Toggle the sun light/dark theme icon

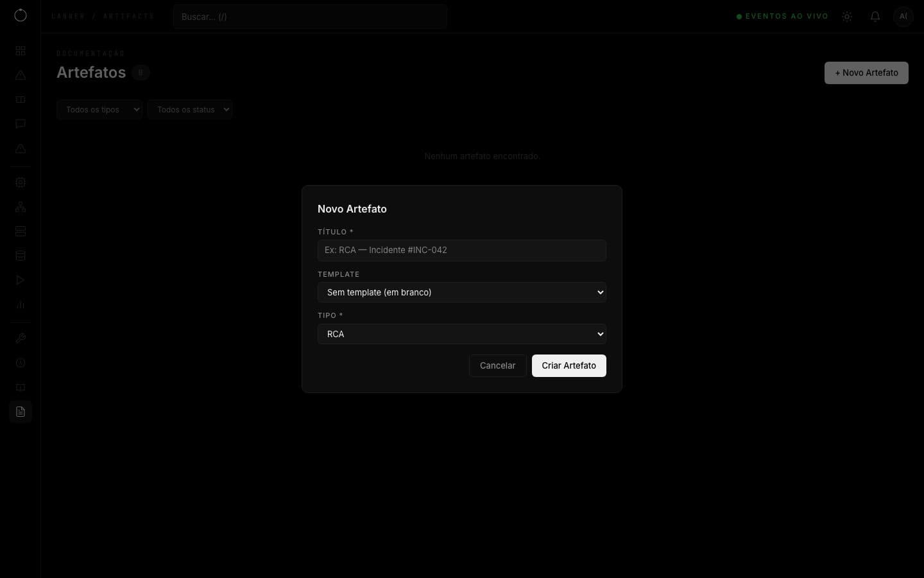click(x=847, y=17)
